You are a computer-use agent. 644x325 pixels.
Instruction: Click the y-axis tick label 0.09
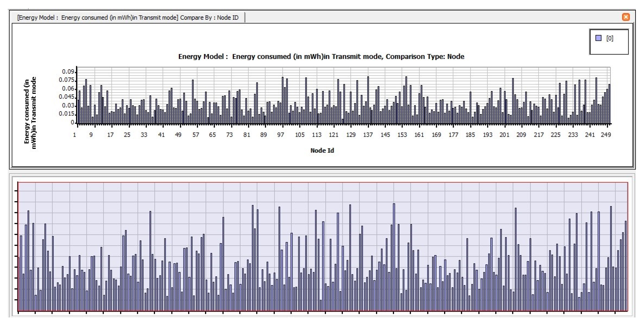[68, 71]
